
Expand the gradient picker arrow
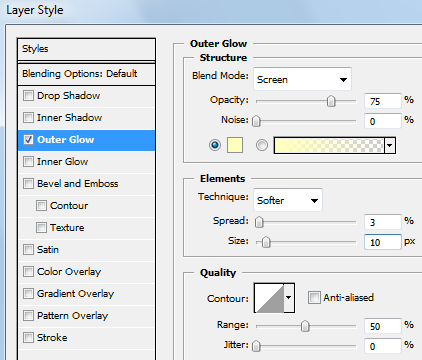pos(390,146)
